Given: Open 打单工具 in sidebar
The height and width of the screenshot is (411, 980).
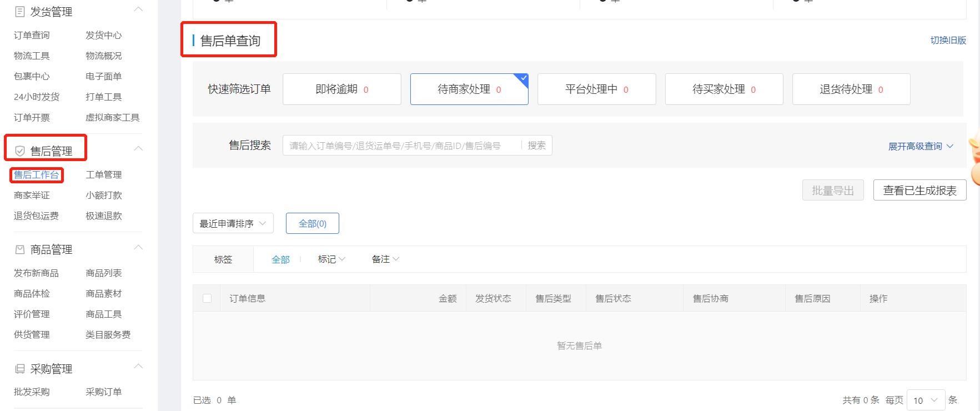Looking at the screenshot, I should (x=103, y=97).
